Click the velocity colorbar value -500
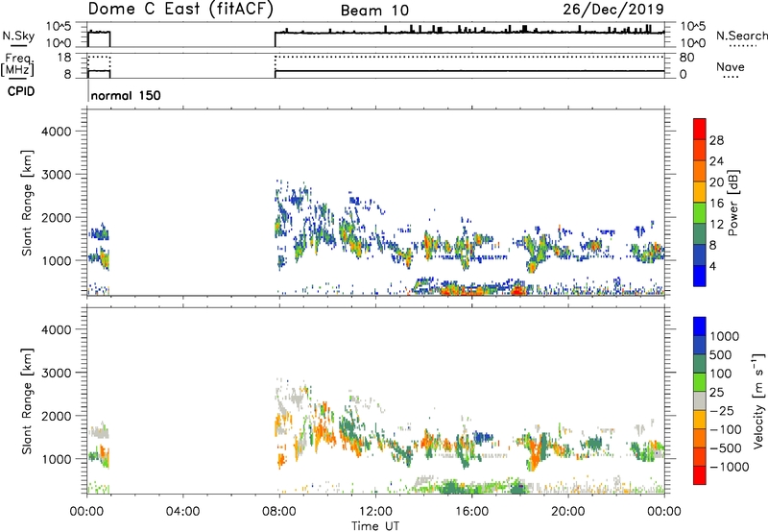The width and height of the screenshot is (768, 532). (726, 448)
